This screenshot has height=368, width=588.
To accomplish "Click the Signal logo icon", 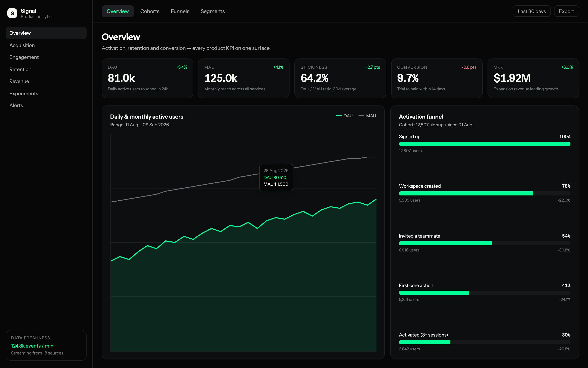I will click(x=12, y=13).
